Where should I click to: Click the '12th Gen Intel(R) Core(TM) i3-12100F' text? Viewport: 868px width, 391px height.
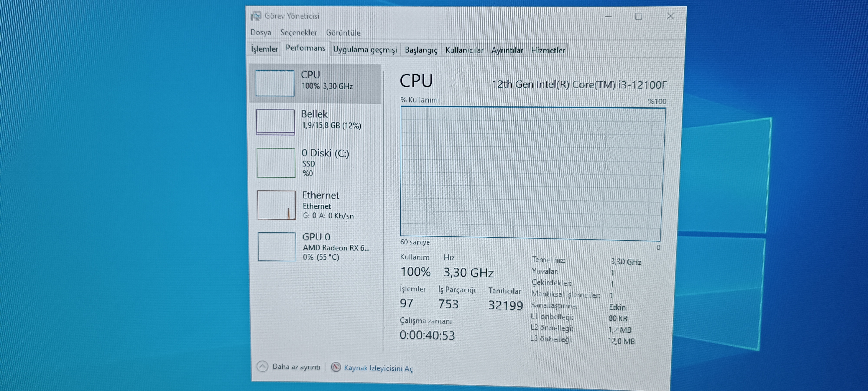point(579,84)
